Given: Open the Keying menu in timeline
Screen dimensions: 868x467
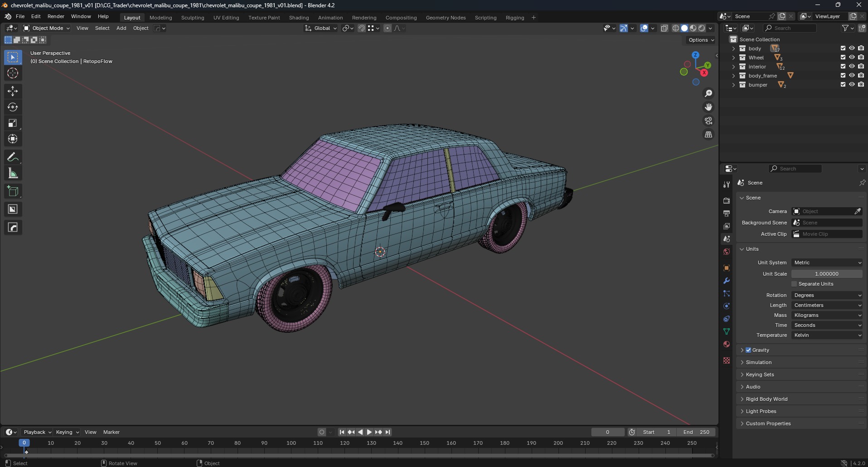Looking at the screenshot, I should click(67, 432).
